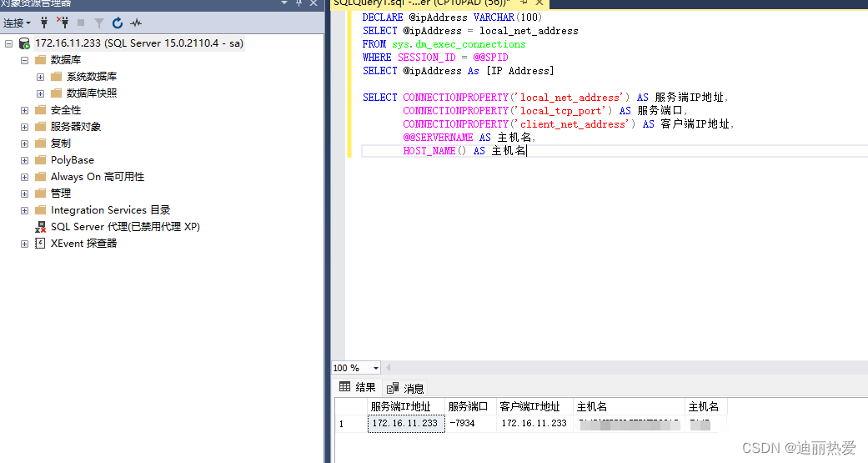Pin the SQLQuery1.sql tab
Screen dimensions: 868x463
[x=524, y=3]
